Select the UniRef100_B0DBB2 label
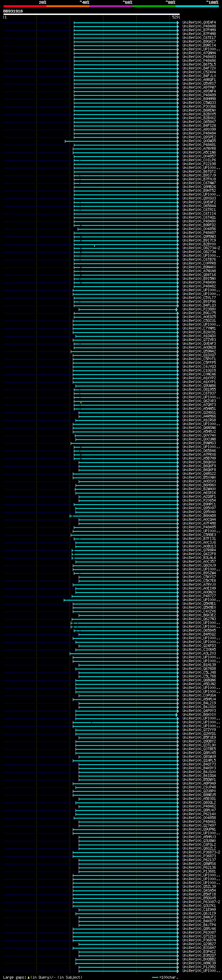The width and height of the screenshot is (222, 980). [199, 959]
